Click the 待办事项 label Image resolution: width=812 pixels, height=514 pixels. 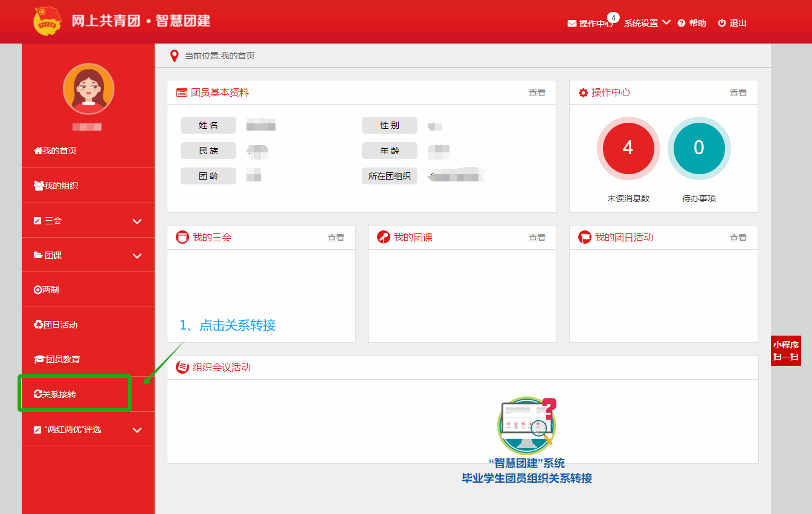699,198
